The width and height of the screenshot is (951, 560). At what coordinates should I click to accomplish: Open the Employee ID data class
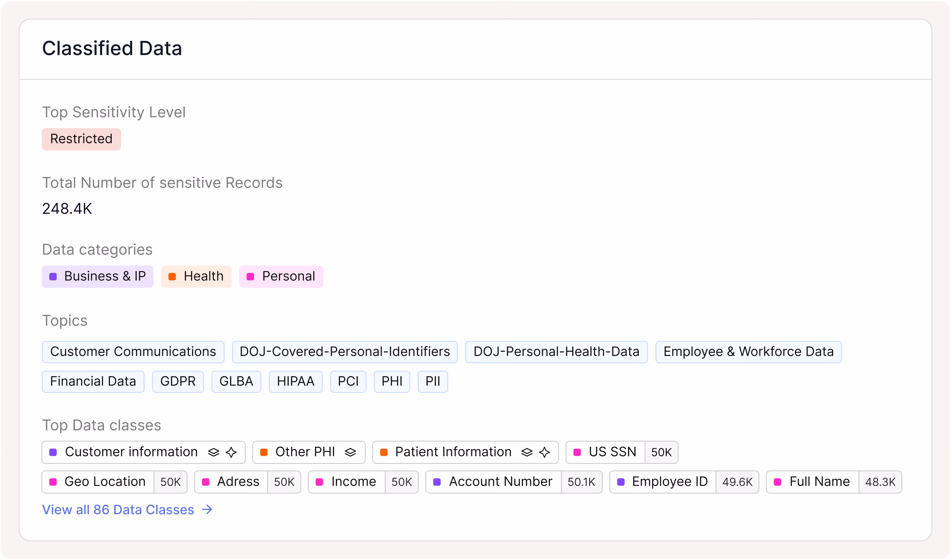[669, 482]
